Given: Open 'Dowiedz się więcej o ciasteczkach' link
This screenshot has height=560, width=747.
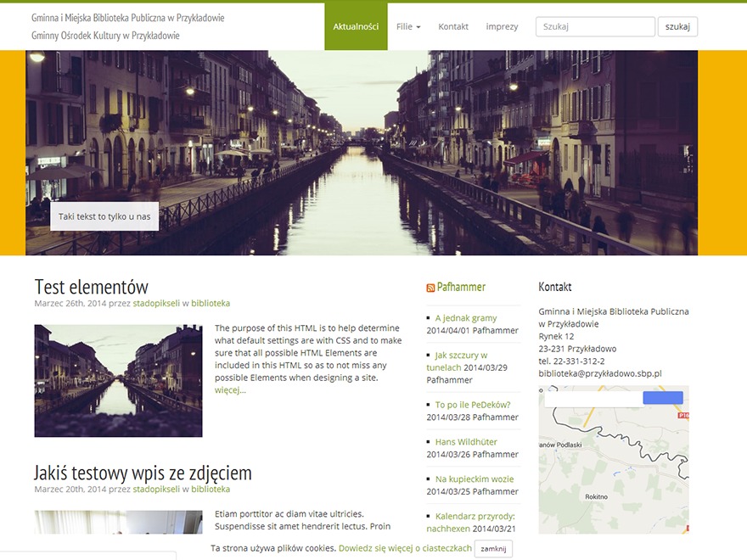Looking at the screenshot, I should (405, 548).
